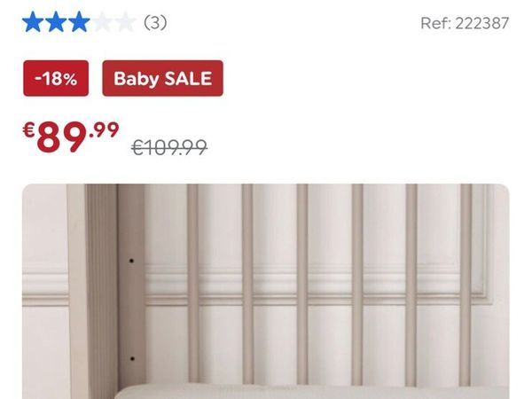Set rating using the fifth empty star
Screen dimensions: 532x399
pyautogui.click(x=125, y=22)
